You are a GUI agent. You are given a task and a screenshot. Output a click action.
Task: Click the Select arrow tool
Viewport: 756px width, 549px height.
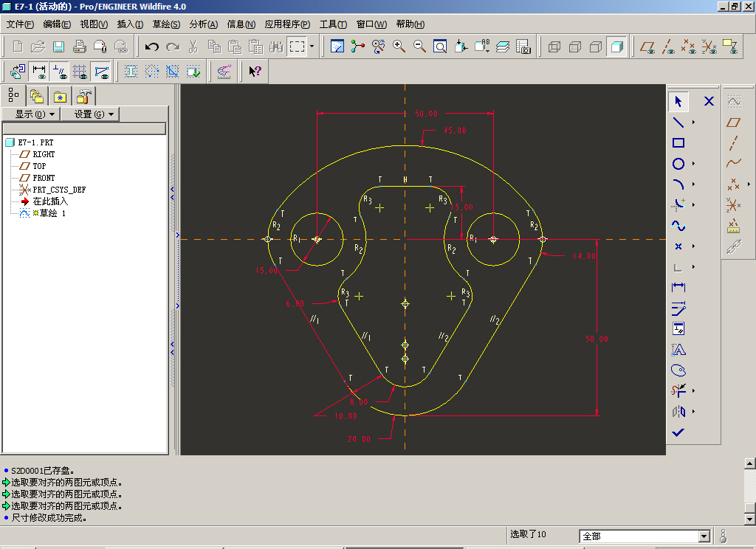(x=678, y=101)
